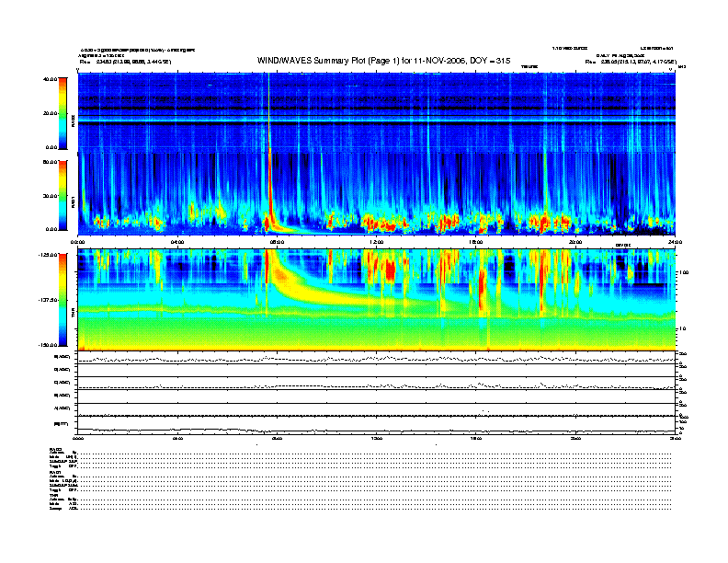Click the RAD1 color scale bar

[x=63, y=195]
